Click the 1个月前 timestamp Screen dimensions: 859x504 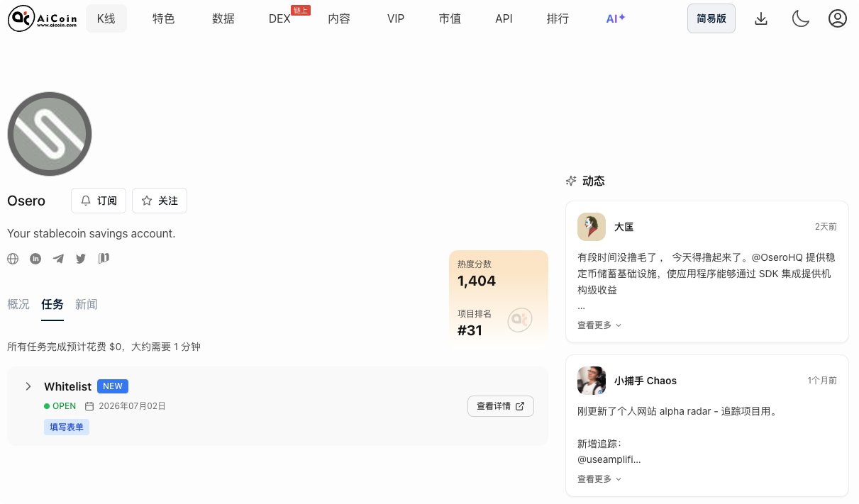(822, 381)
